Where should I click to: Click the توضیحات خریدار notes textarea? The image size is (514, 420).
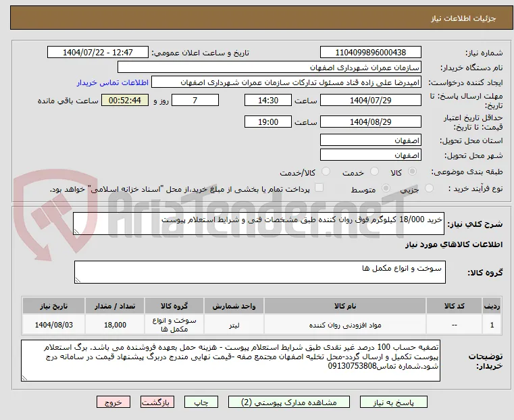[230, 361]
